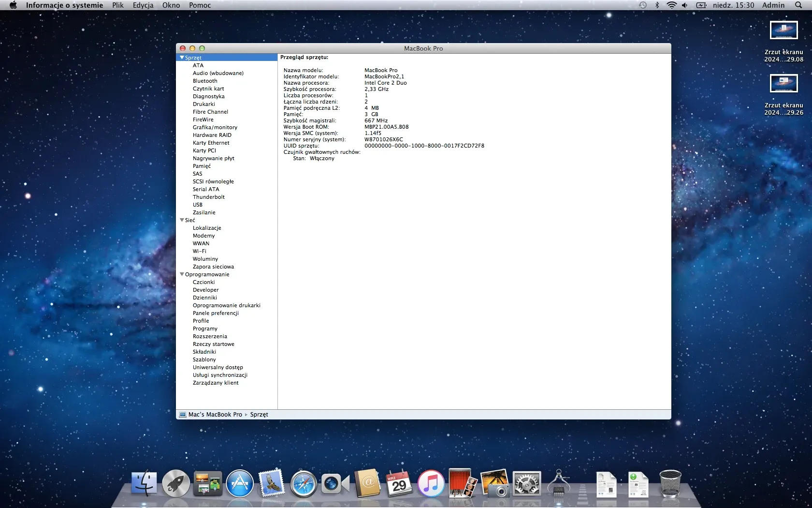Select ATA in the sidebar
This screenshot has height=508, width=812.
coord(198,65)
